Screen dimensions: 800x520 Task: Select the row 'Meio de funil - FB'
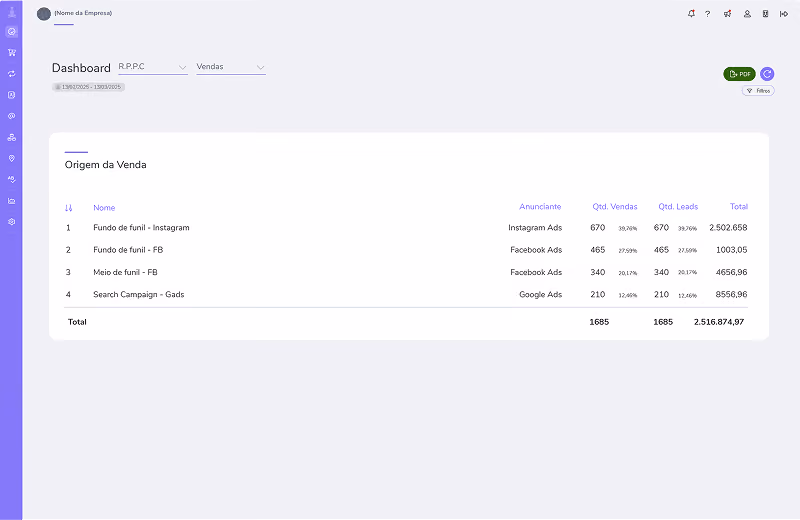pos(406,273)
